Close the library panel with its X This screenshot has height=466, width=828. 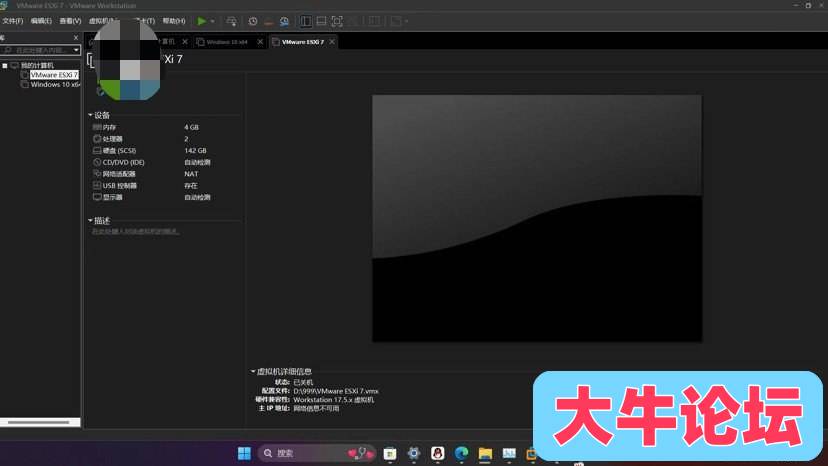(76, 38)
